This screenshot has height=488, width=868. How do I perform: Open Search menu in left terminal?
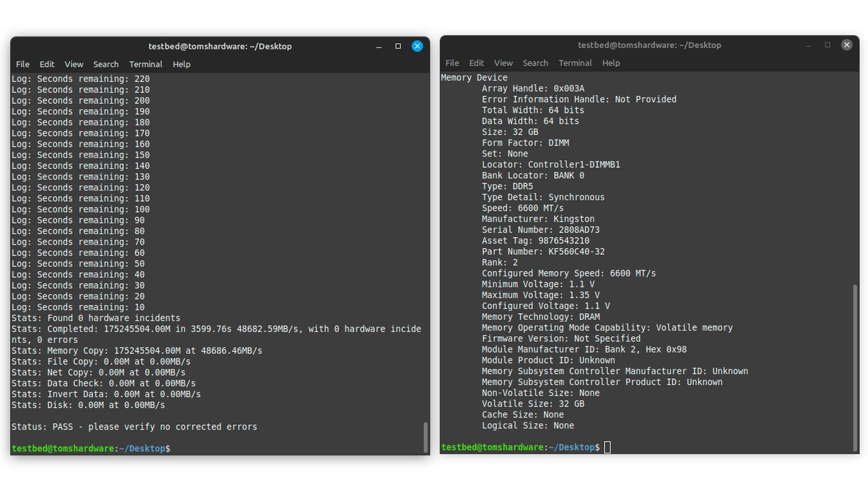[106, 64]
